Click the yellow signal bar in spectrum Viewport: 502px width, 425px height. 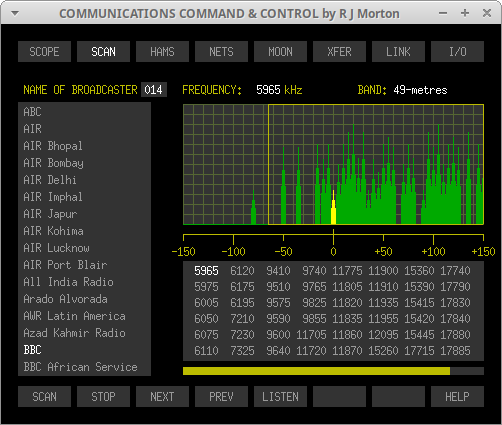[x=333, y=207]
